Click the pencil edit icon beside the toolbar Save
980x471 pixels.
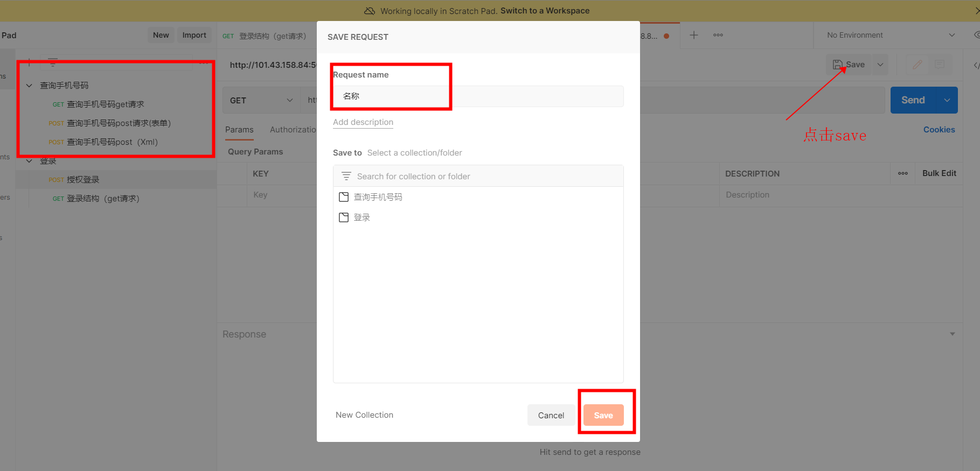pos(918,65)
